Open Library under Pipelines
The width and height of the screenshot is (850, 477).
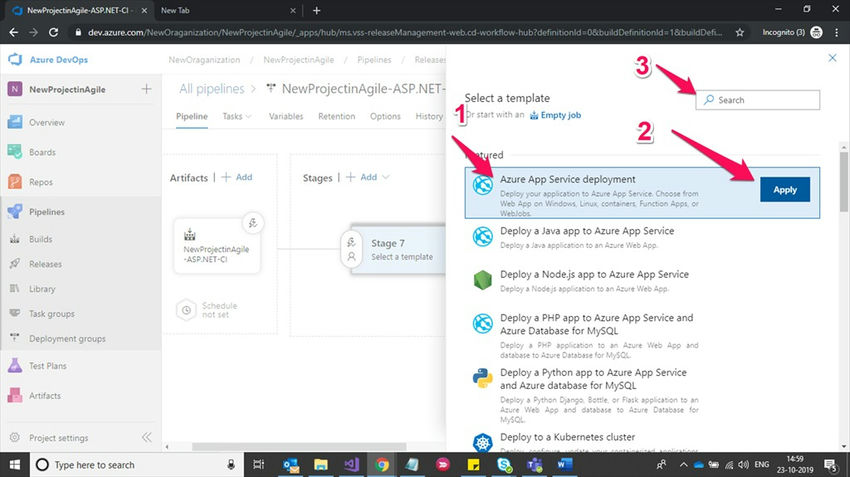click(x=42, y=289)
